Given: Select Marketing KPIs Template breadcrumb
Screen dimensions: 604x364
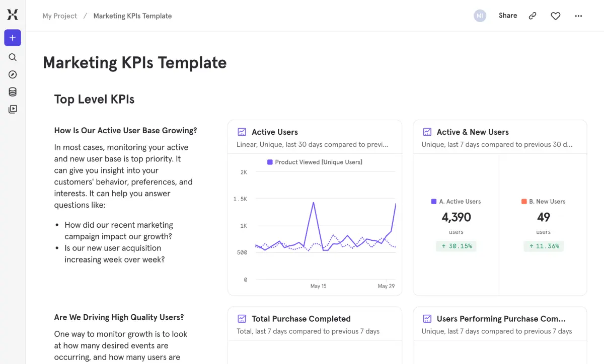Looking at the screenshot, I should point(132,16).
